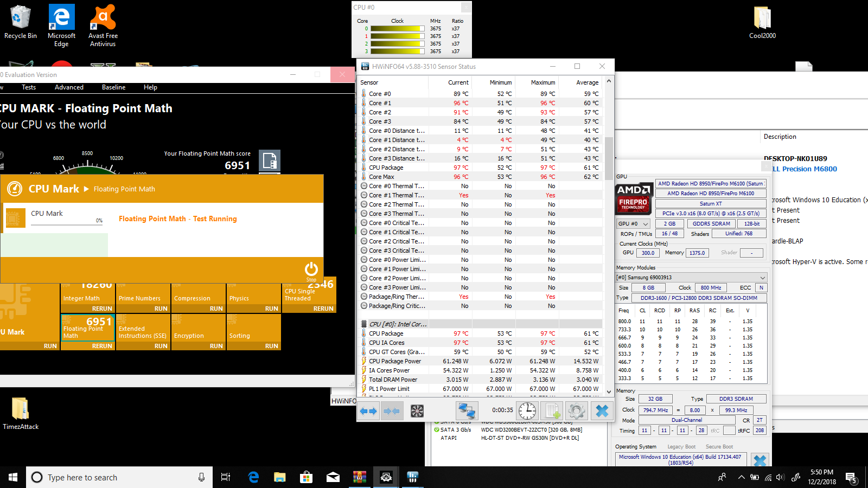Screen dimensions: 868x488
Task: Click the Cortana microphone icon
Action: click(x=201, y=477)
